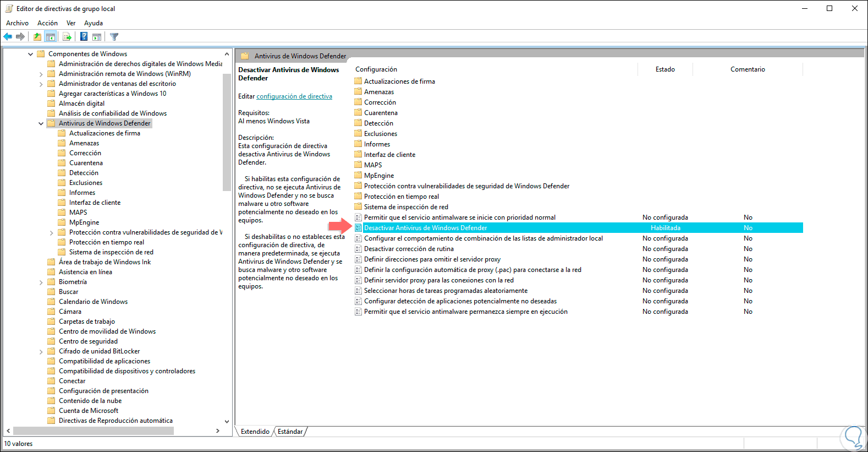Click the filter funnel icon in the toolbar
Screen dimensions: 868x452
pyautogui.click(x=114, y=37)
